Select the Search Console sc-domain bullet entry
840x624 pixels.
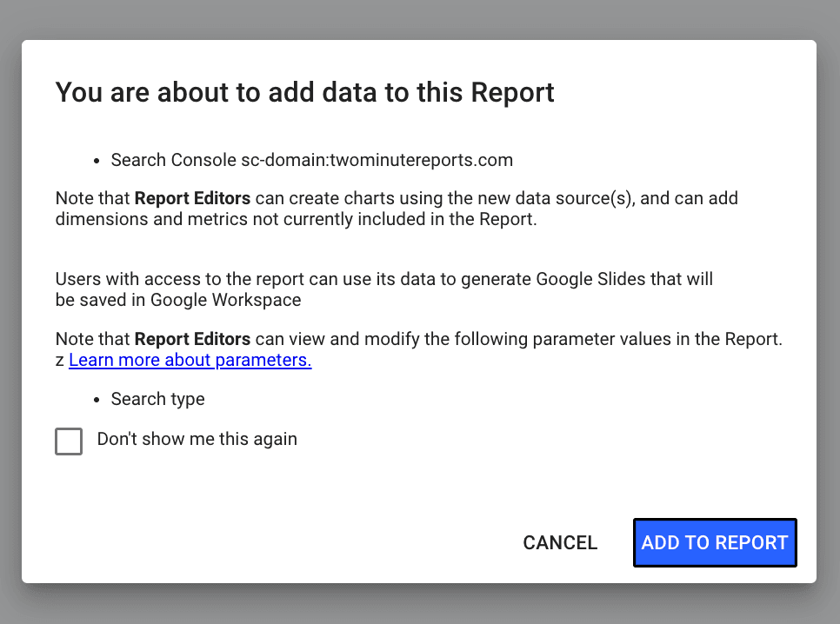pos(311,160)
